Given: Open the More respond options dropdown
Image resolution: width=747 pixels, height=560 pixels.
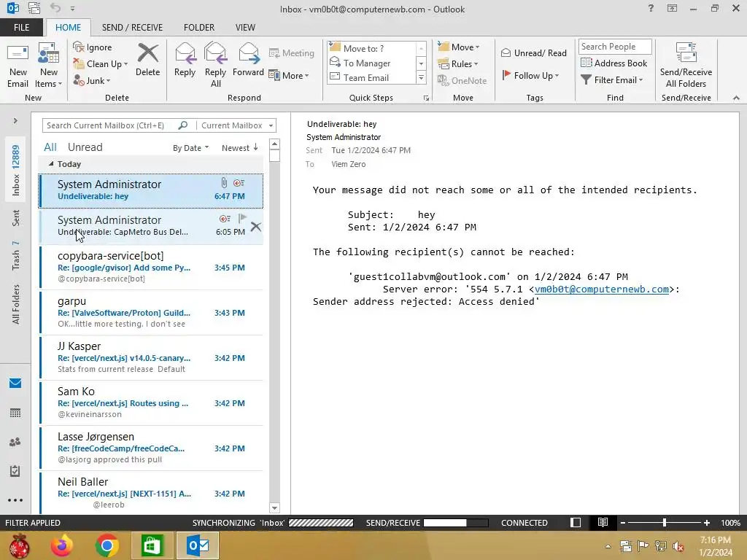Looking at the screenshot, I should 289,75.
